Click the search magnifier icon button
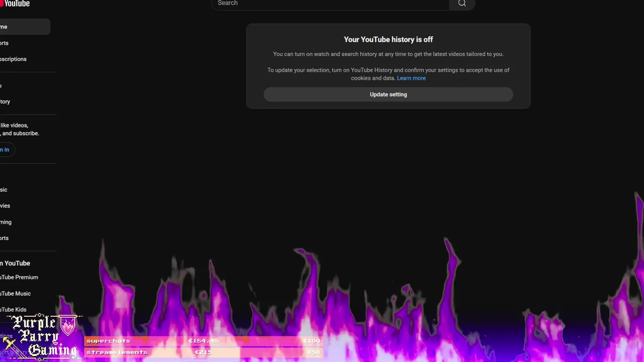Screen dimensions: 644x362 click(462, 4)
